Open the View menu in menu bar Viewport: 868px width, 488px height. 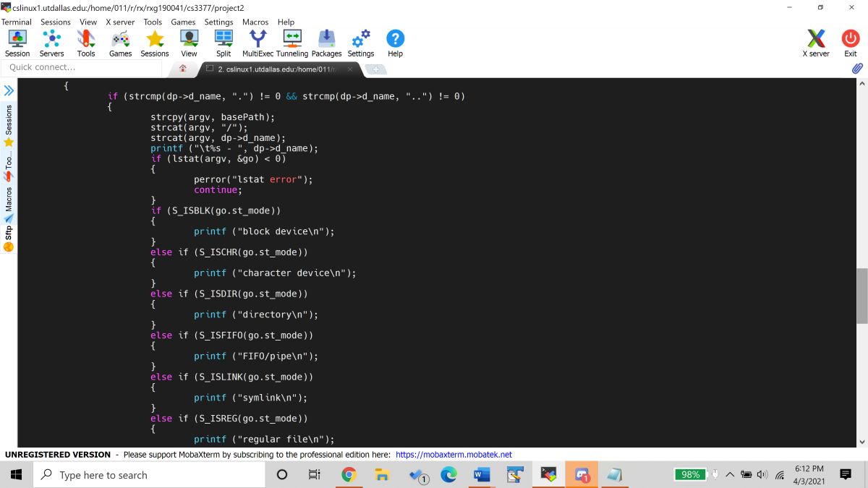point(88,22)
